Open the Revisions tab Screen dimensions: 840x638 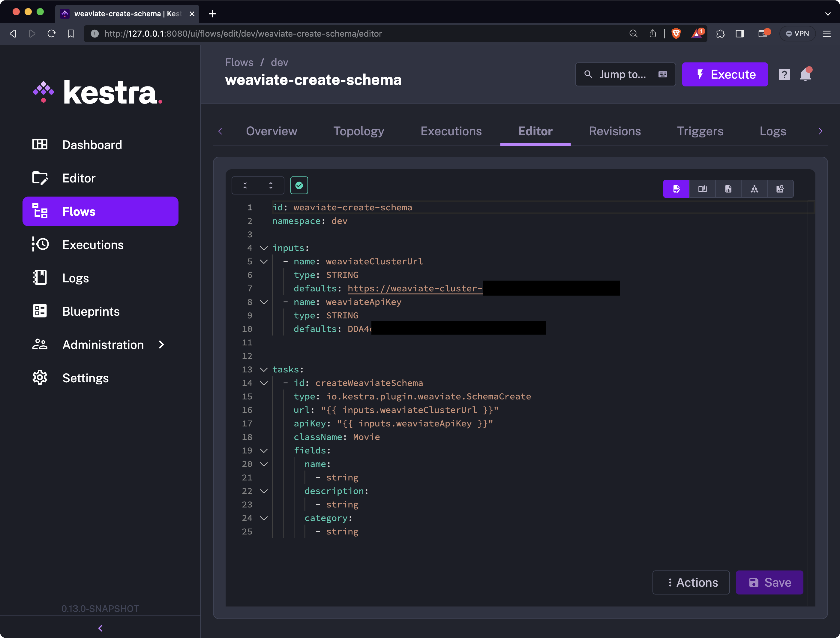pos(615,131)
